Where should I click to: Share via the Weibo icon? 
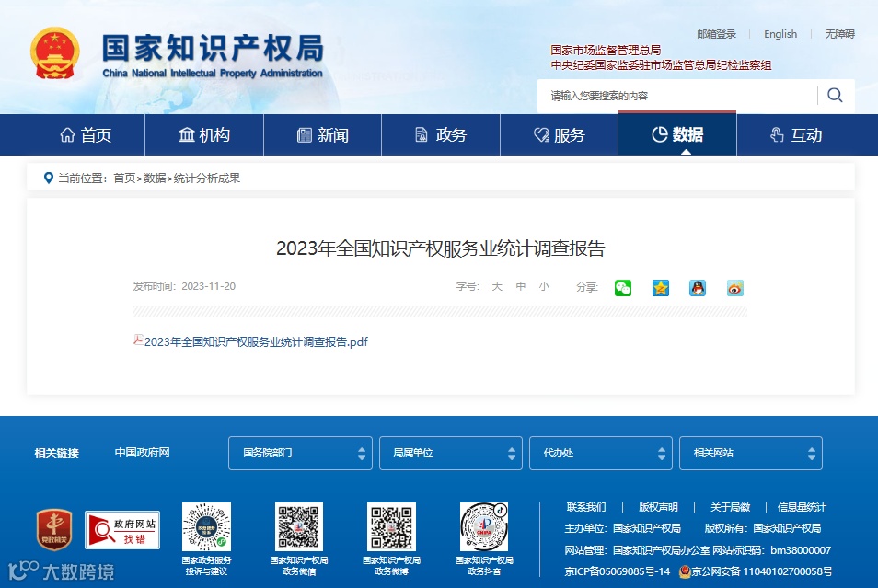tap(734, 288)
